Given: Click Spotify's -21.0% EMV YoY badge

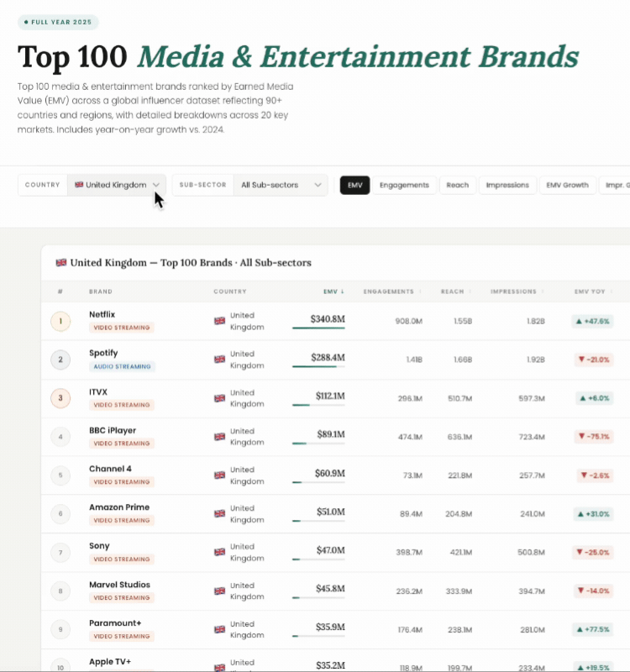Looking at the screenshot, I should coord(594,360).
